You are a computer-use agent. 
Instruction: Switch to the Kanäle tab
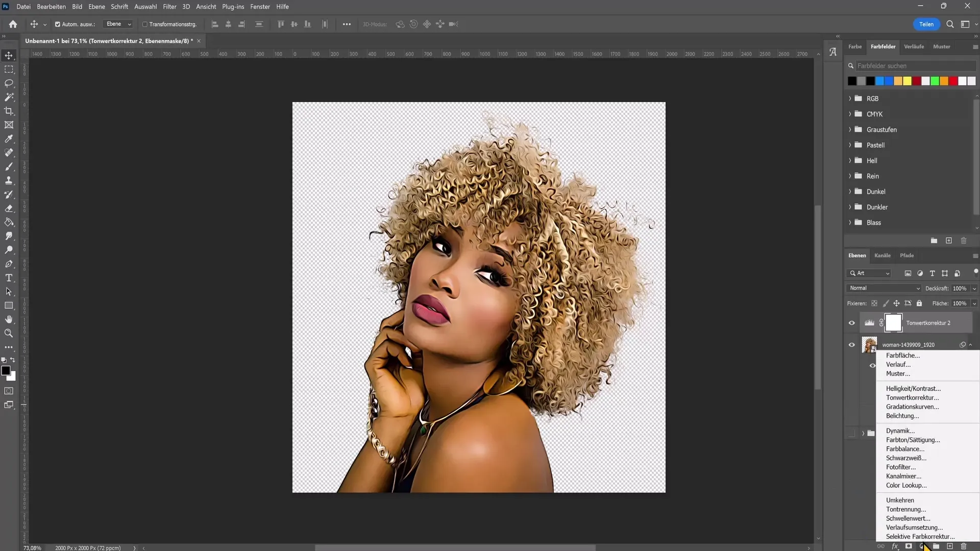click(883, 254)
